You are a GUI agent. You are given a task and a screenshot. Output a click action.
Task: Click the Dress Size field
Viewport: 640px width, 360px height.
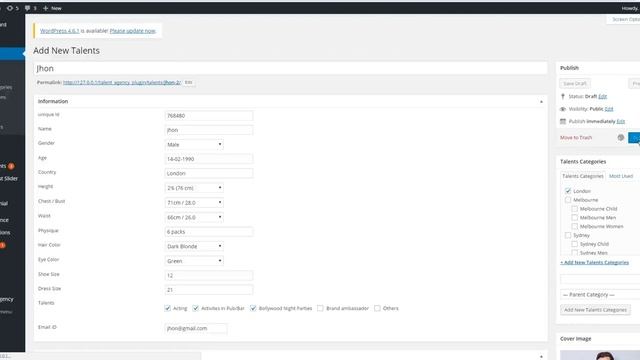209,289
